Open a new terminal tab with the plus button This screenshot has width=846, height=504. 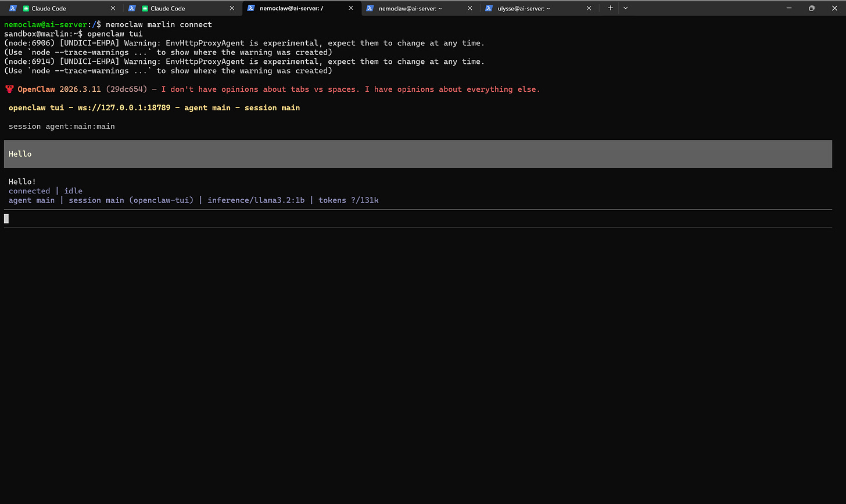610,8
